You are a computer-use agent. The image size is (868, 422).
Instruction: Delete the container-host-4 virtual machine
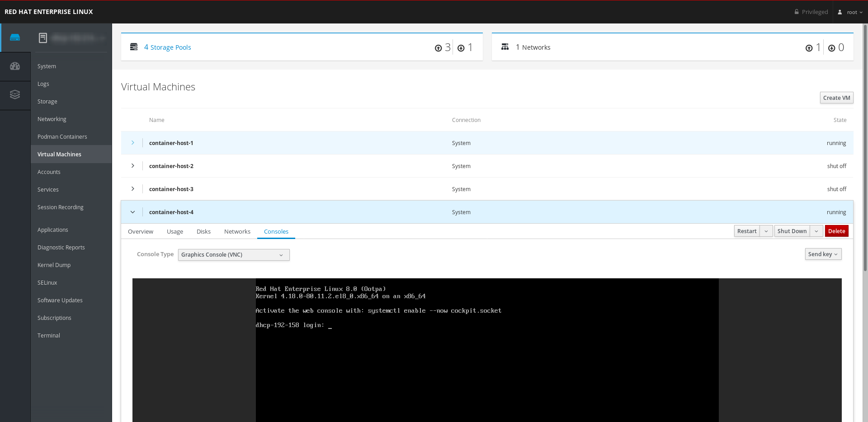[x=836, y=231]
